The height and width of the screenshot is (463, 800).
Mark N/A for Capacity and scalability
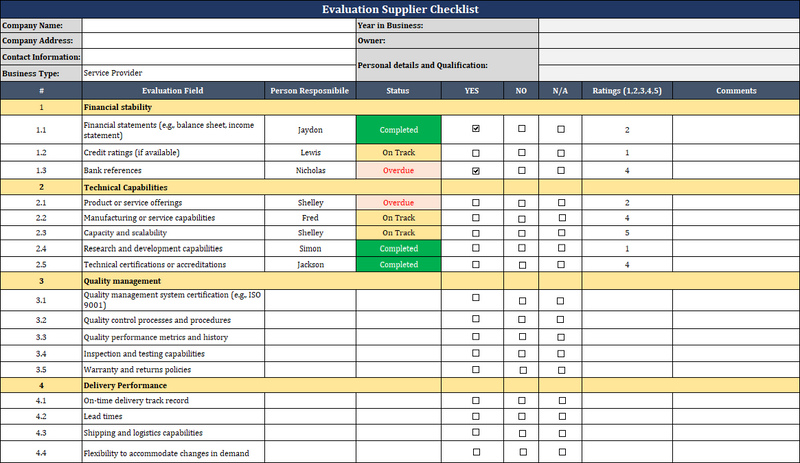pyautogui.click(x=561, y=233)
